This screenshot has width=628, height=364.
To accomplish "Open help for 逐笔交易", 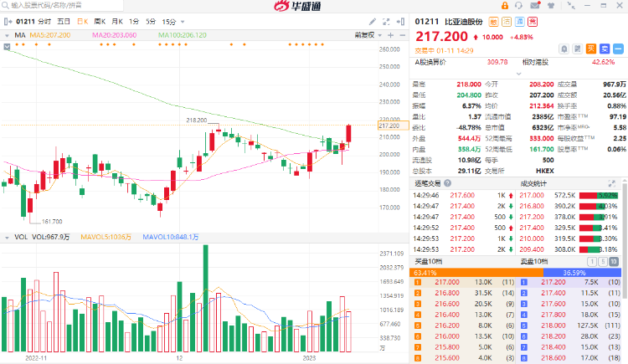I will click(447, 183).
